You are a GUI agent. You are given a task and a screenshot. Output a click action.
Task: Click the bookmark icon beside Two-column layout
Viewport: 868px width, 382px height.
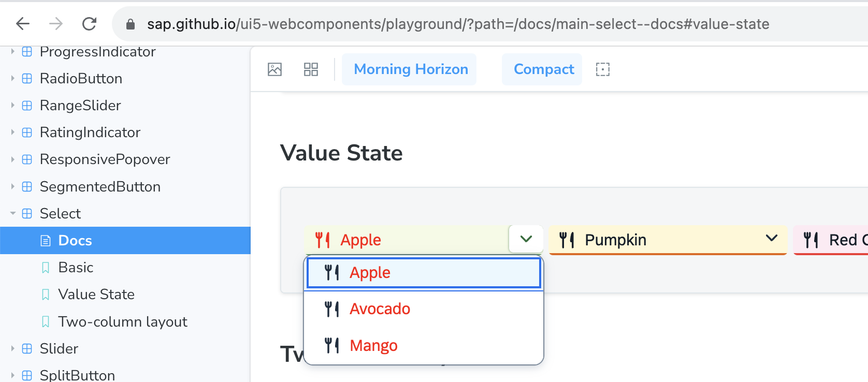coord(45,321)
